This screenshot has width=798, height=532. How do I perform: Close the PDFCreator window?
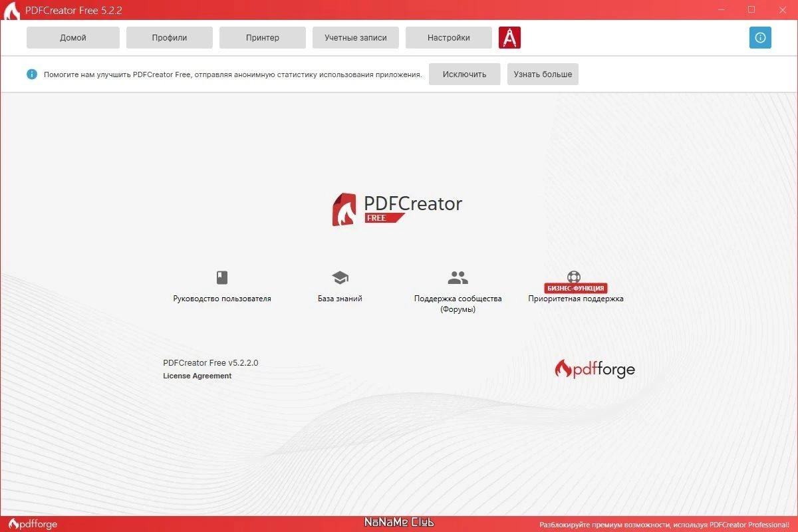781,9
